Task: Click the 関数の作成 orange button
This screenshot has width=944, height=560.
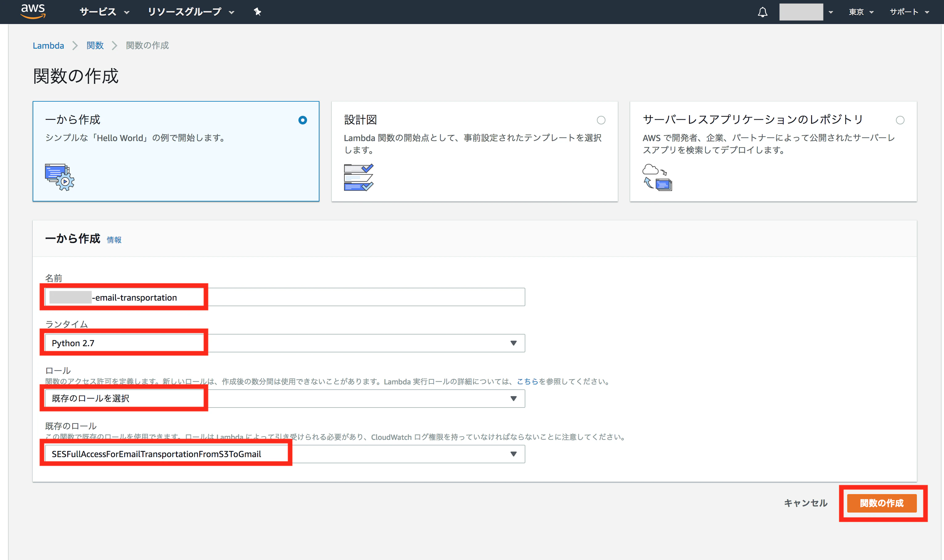Action: [882, 503]
